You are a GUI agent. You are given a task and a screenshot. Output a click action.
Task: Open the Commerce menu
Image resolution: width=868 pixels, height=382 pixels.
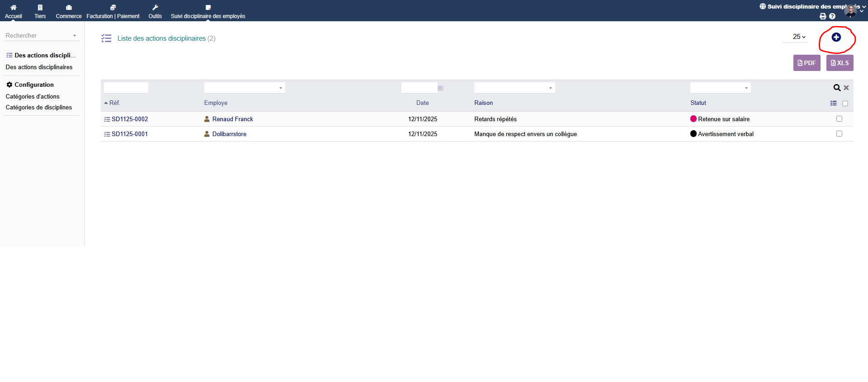[x=69, y=12]
